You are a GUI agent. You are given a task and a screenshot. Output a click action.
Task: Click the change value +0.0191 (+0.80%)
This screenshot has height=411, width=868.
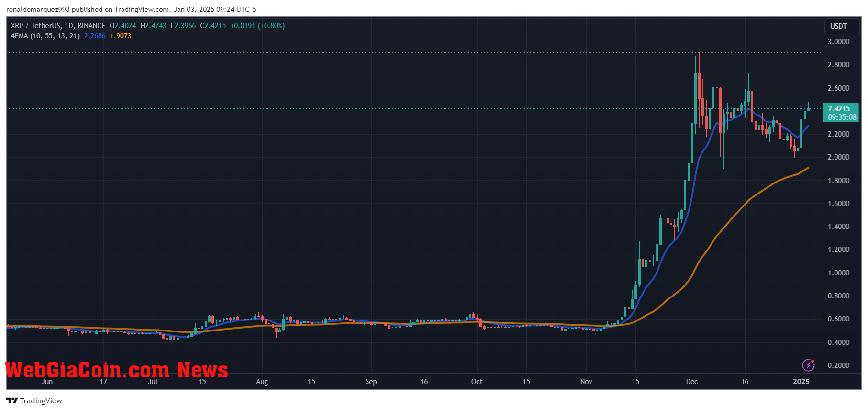(257, 26)
